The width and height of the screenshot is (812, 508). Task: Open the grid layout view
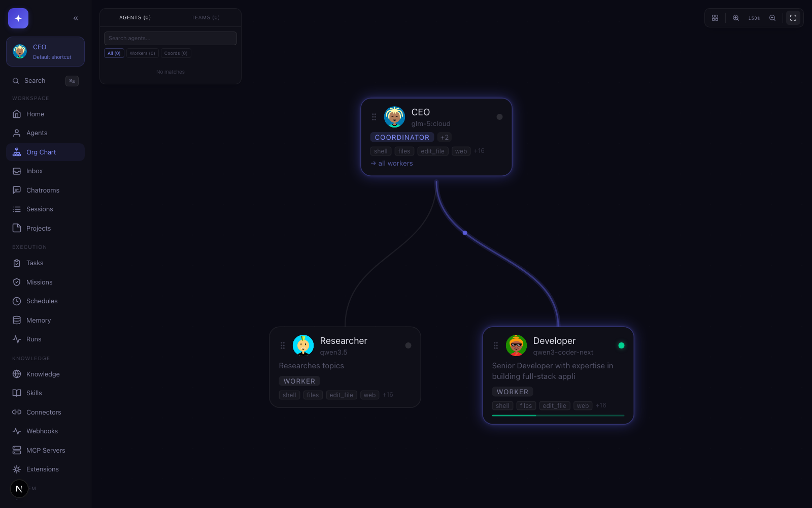715,18
